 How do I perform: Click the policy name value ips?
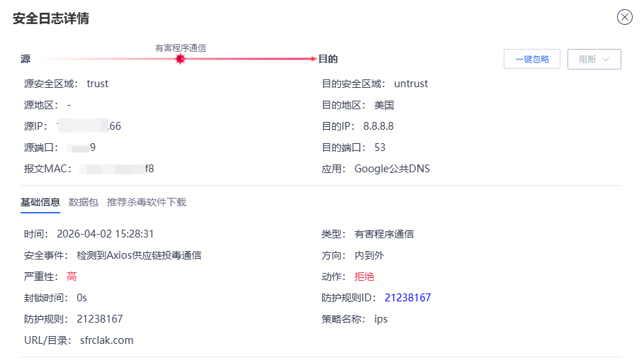(x=381, y=319)
